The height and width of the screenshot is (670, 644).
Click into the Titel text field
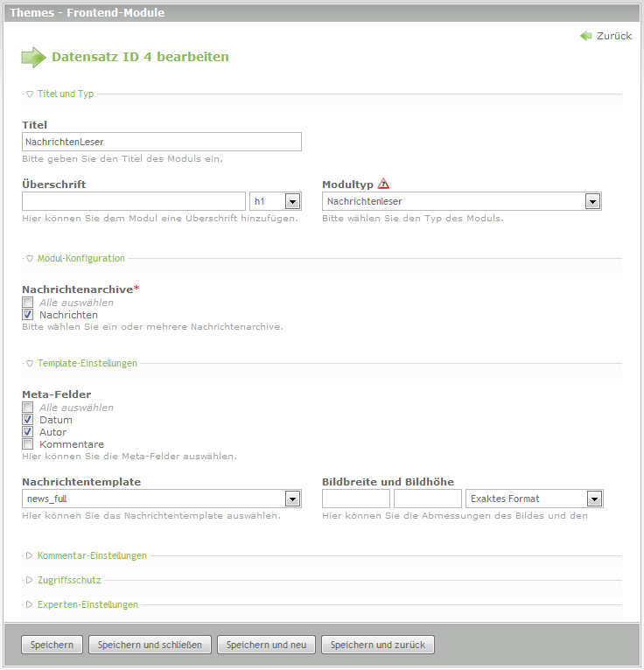(x=161, y=142)
